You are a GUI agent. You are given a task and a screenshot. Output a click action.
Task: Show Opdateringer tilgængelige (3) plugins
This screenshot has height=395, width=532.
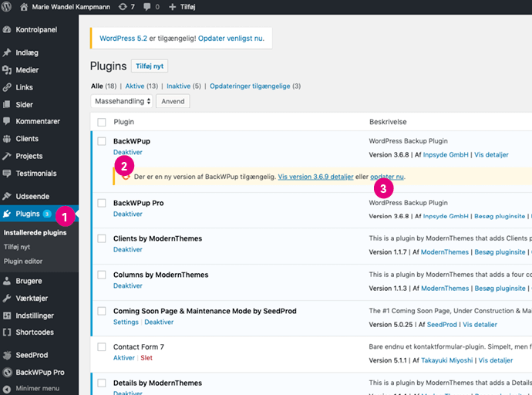[255, 86]
